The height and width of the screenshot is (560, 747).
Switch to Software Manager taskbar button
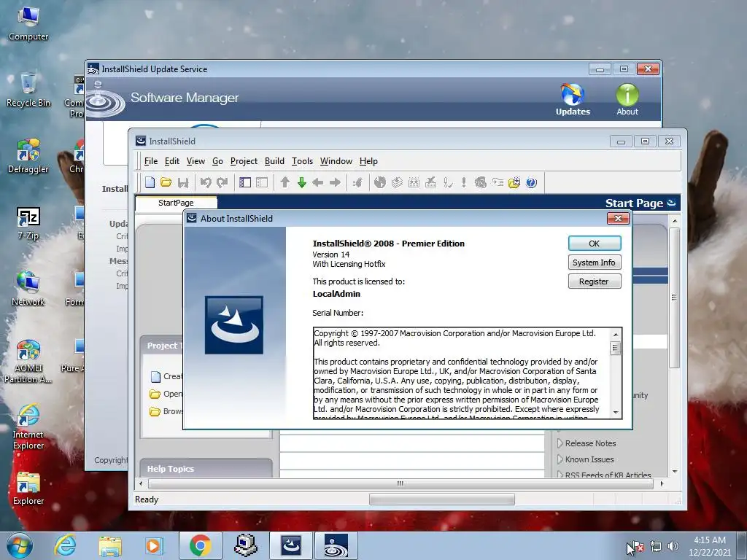[336, 545]
